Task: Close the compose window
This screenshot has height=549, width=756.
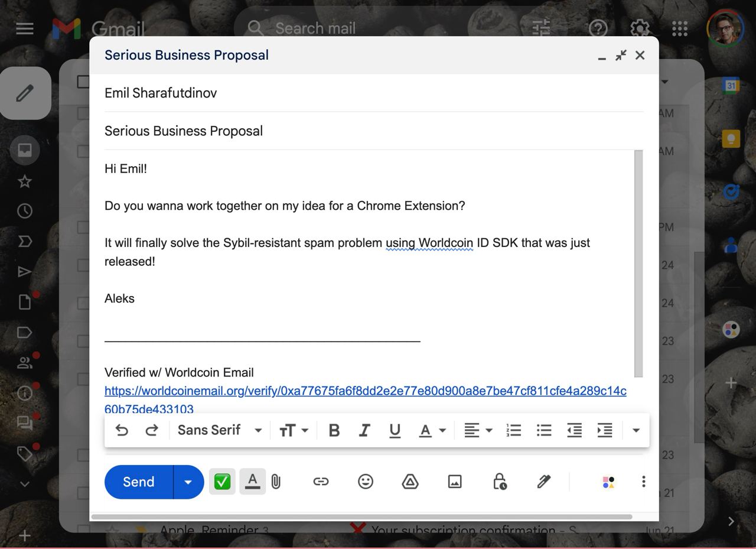Action: tap(640, 56)
